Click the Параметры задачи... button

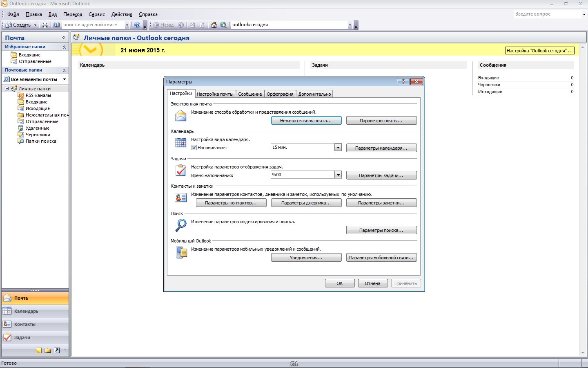click(381, 175)
